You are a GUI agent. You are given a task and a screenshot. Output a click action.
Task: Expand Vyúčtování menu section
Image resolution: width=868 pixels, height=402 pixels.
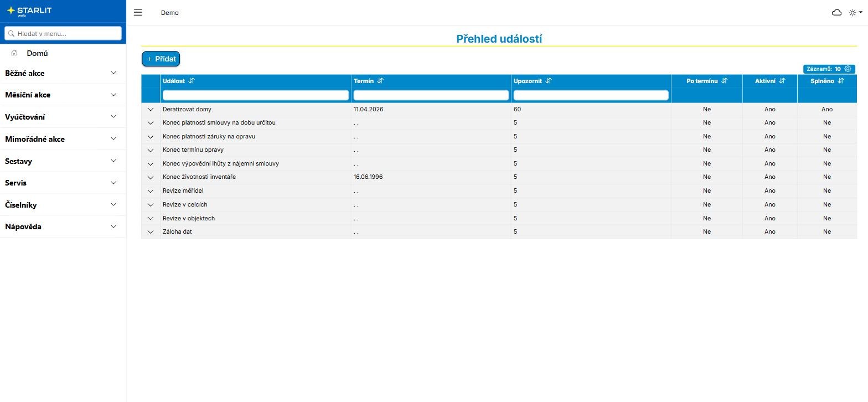(63, 117)
